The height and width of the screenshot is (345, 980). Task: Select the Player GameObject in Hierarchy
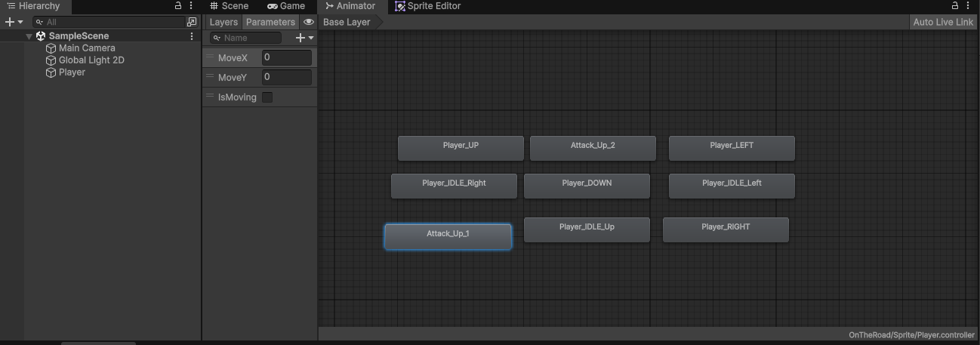click(x=72, y=72)
